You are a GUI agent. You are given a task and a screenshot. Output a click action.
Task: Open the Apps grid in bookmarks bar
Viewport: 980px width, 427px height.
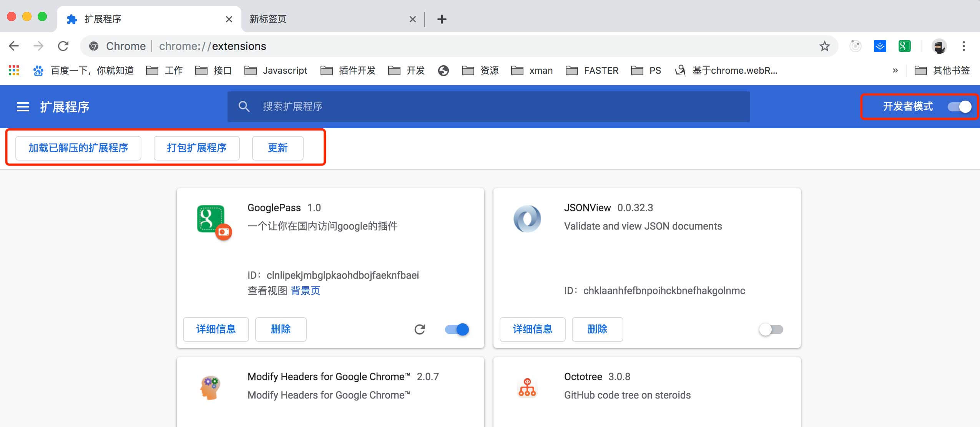pyautogui.click(x=14, y=70)
